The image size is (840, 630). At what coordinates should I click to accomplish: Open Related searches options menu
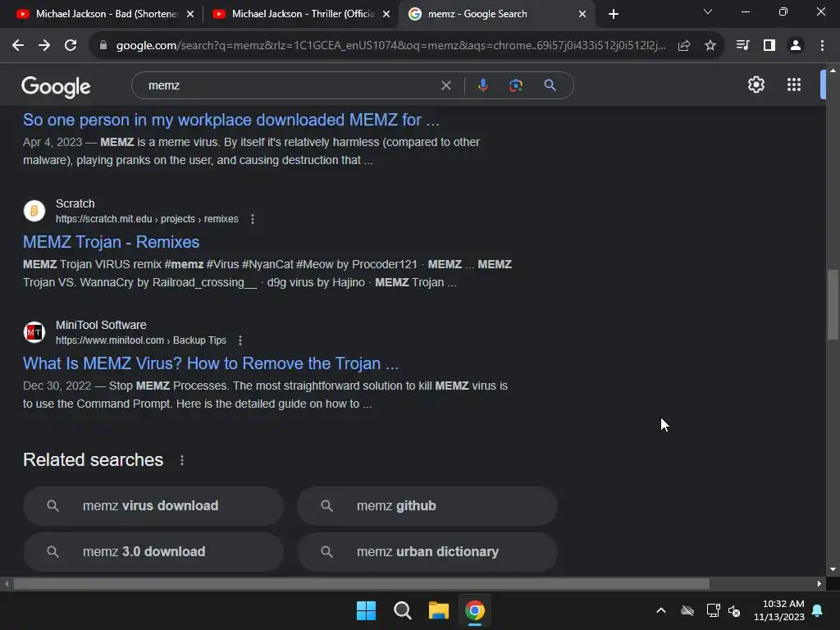tap(182, 460)
